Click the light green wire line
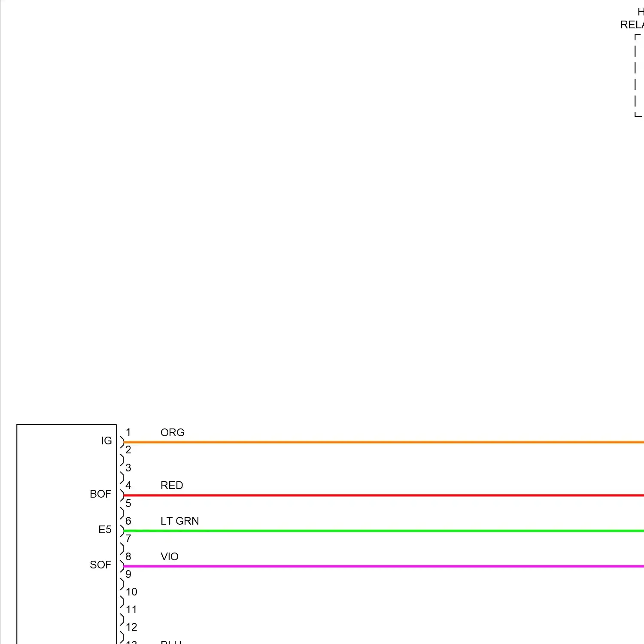 point(383,531)
